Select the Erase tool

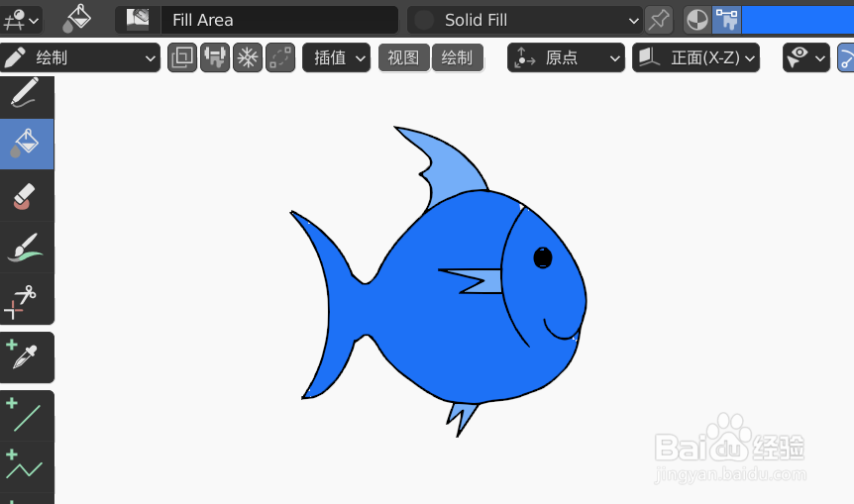point(27,195)
